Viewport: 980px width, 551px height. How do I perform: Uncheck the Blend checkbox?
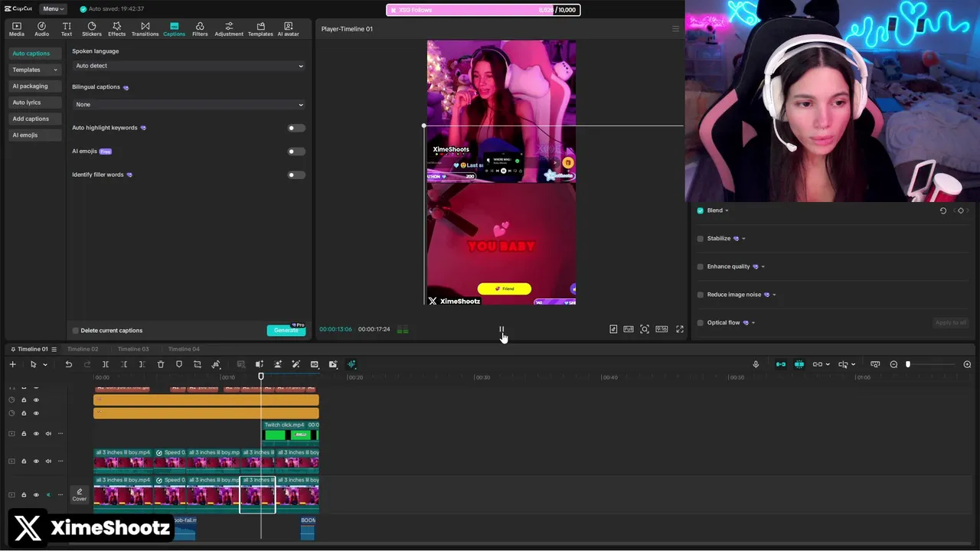click(701, 210)
